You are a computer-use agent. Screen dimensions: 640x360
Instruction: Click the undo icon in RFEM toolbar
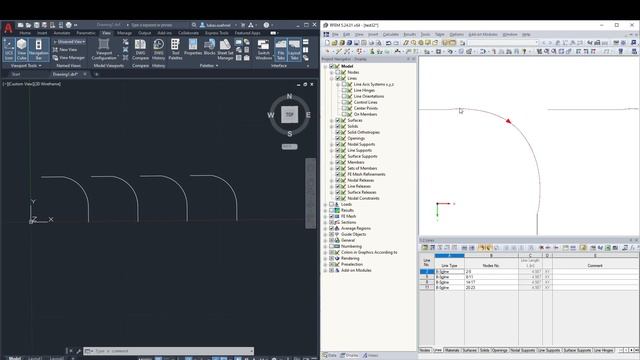[x=389, y=42]
